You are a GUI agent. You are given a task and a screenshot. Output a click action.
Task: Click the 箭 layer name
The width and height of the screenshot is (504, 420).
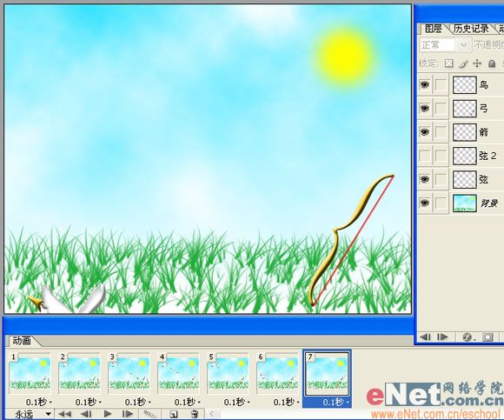[484, 132]
